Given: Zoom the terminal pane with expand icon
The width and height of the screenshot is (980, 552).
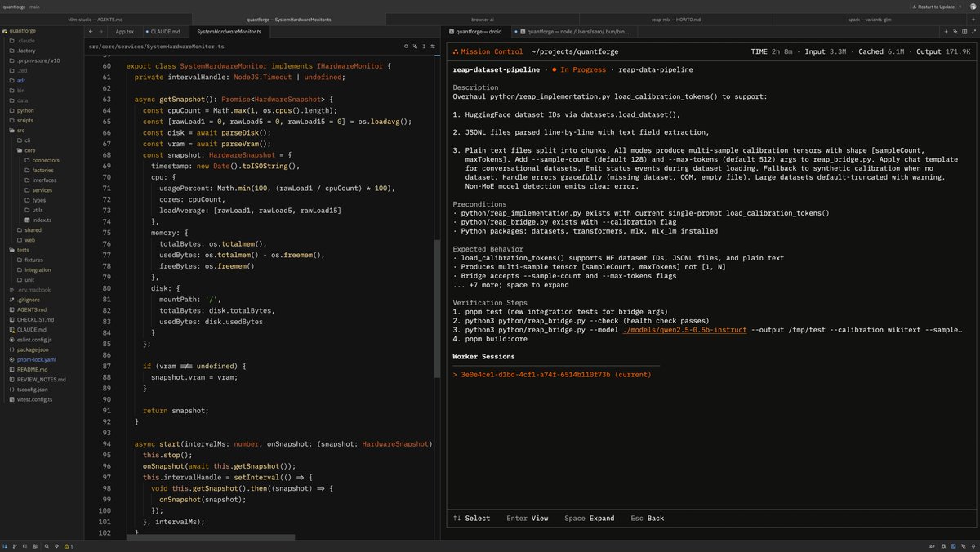Looking at the screenshot, I should [x=973, y=32].
